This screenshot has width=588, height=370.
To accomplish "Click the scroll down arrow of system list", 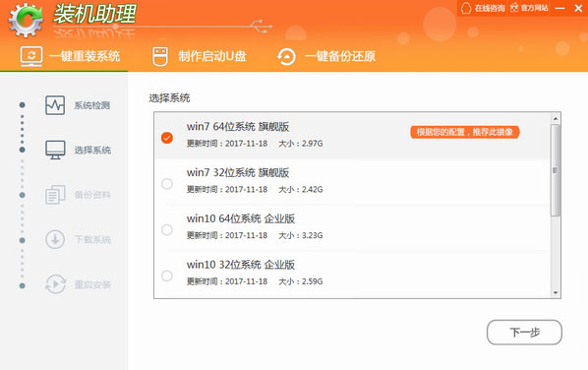I will (x=556, y=292).
